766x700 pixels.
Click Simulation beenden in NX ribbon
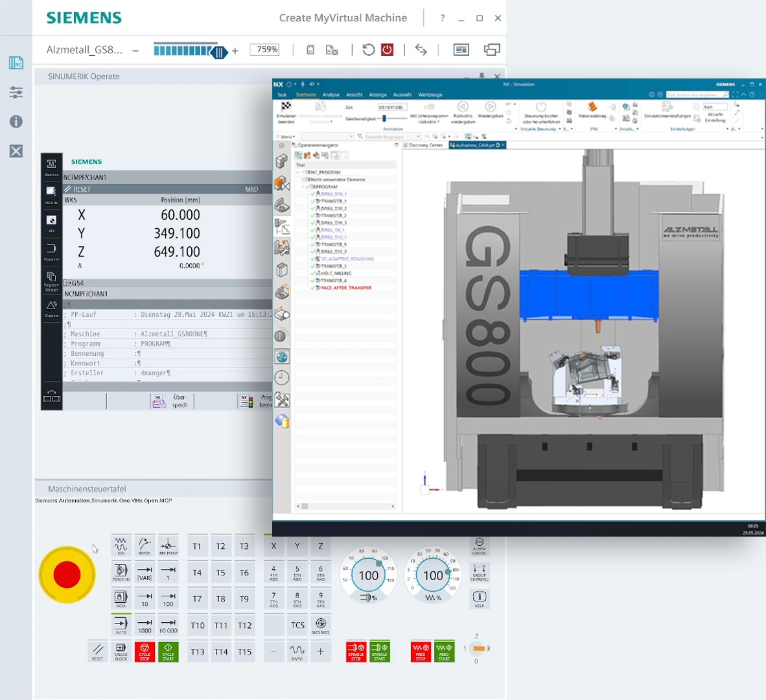[286, 113]
